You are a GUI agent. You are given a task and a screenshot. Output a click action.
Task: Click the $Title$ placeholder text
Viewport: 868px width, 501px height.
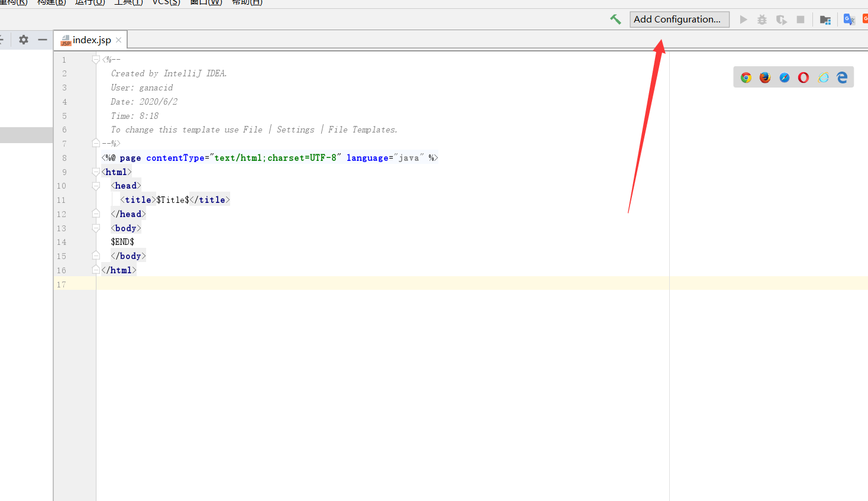(x=173, y=200)
